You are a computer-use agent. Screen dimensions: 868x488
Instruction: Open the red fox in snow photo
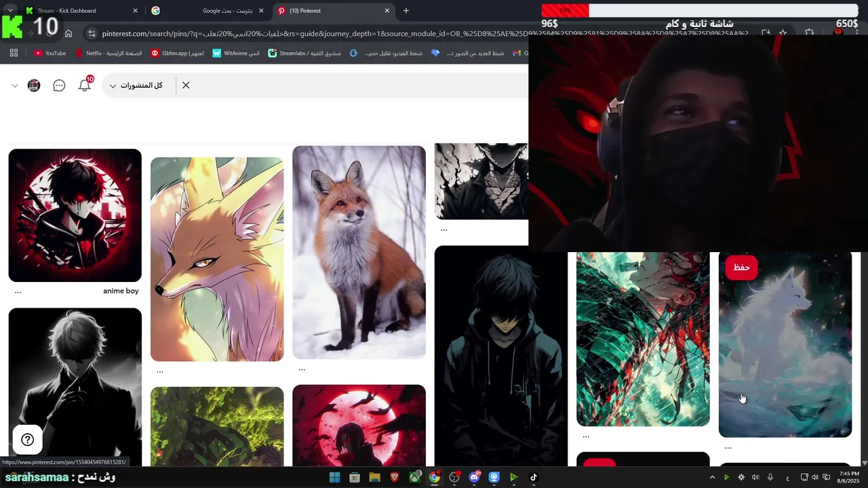pyautogui.click(x=359, y=252)
